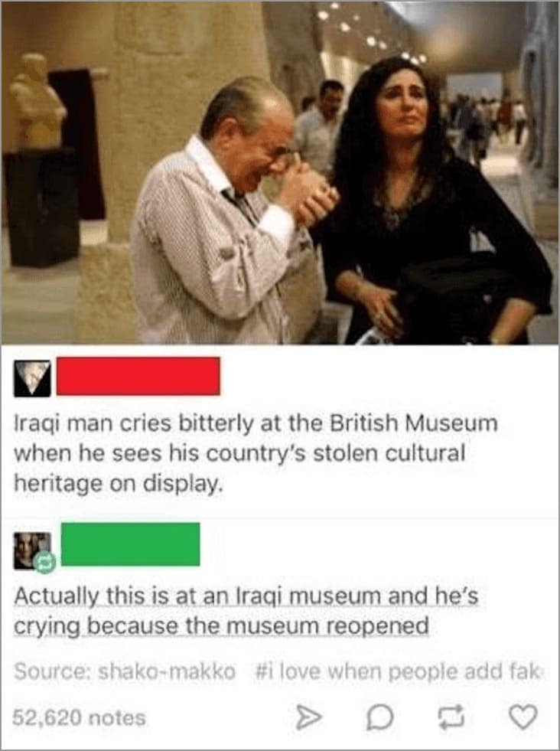
Task: Open the shako-makko source link
Action: point(167,671)
